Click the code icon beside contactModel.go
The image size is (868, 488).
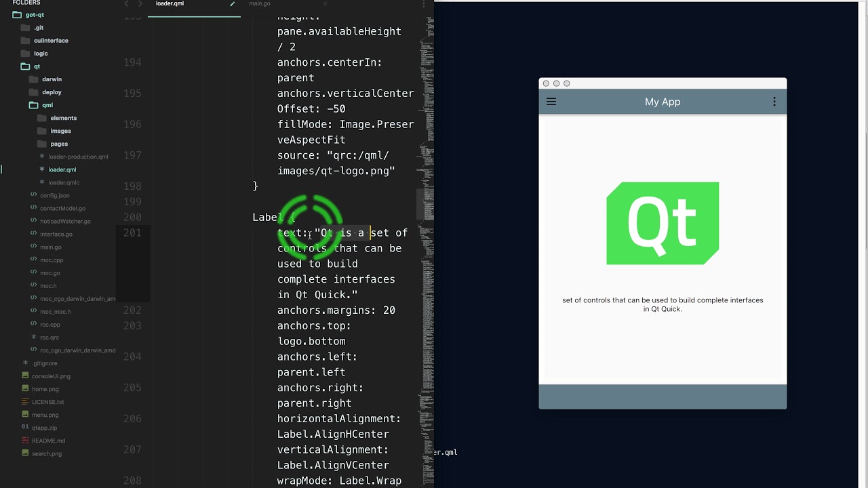pyautogui.click(x=33, y=208)
